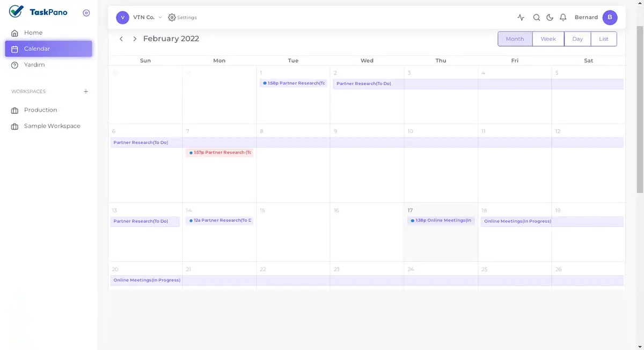Open 12a Partner Research event on Feb 14
The image size is (644, 350).
[x=219, y=221]
